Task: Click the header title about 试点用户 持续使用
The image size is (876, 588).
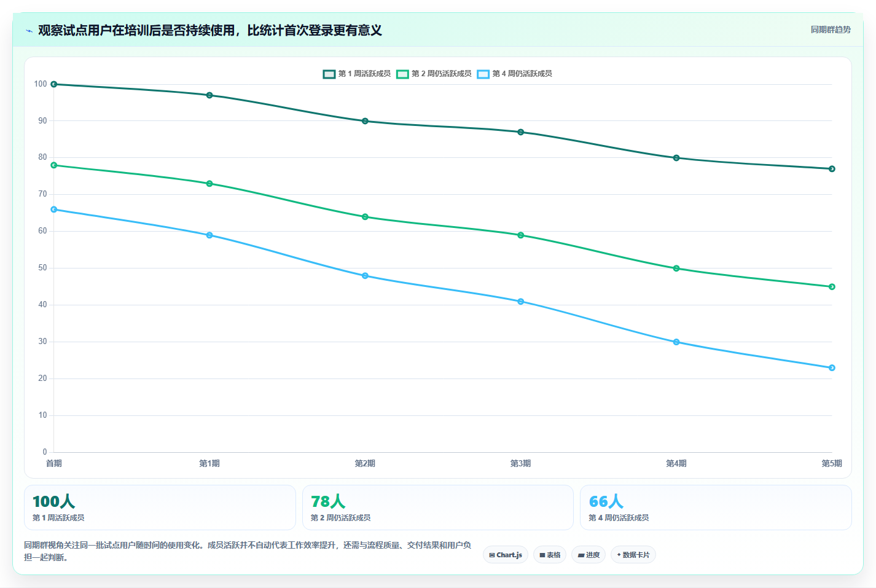Action: pos(210,31)
